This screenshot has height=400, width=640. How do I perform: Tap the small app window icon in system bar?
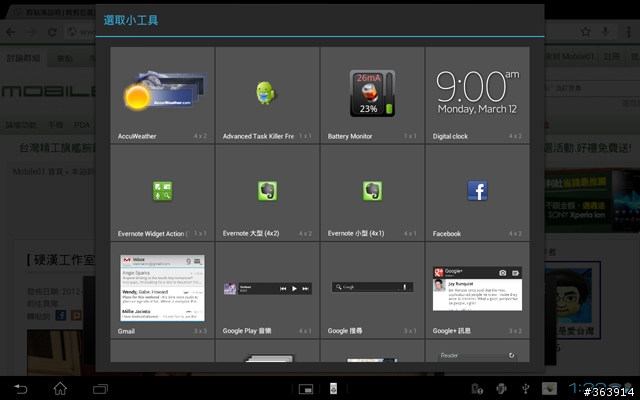[306, 389]
